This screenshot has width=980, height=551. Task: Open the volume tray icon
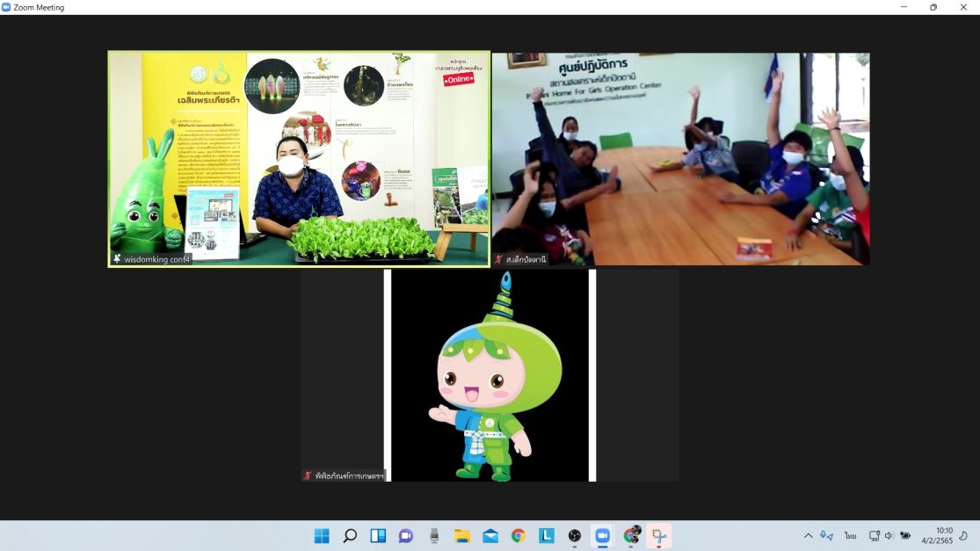(x=889, y=536)
